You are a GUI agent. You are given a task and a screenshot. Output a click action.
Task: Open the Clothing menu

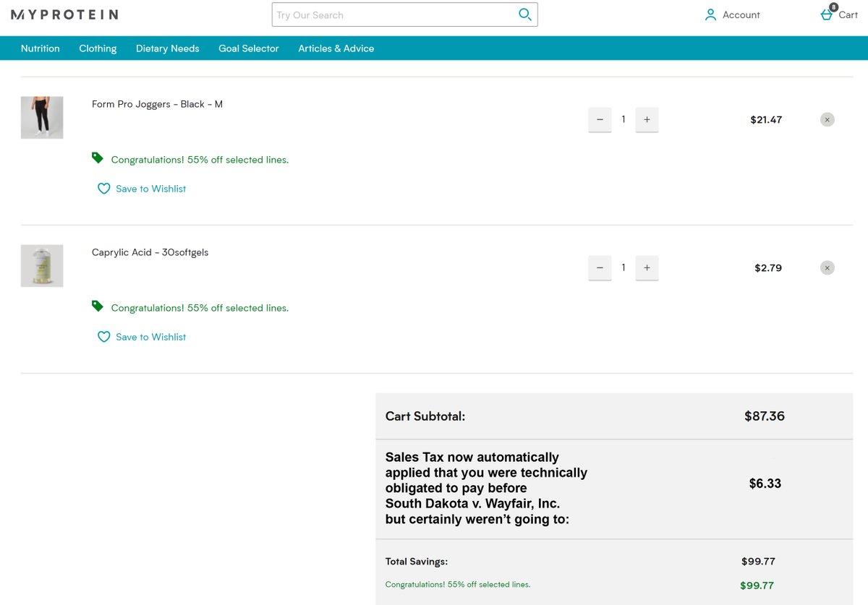pyautogui.click(x=98, y=48)
